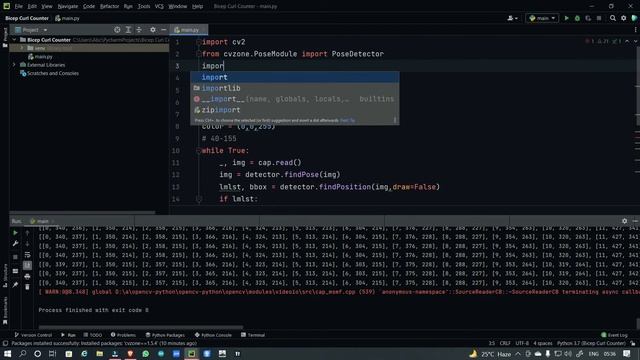Open File Explorer from the taskbar
This screenshot has width=640, height=360.
pos(100,353)
